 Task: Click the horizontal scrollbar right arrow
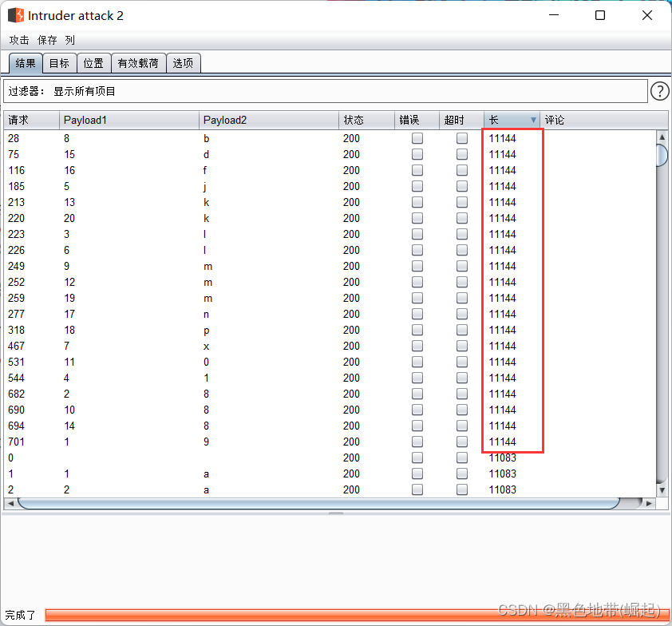point(649,503)
